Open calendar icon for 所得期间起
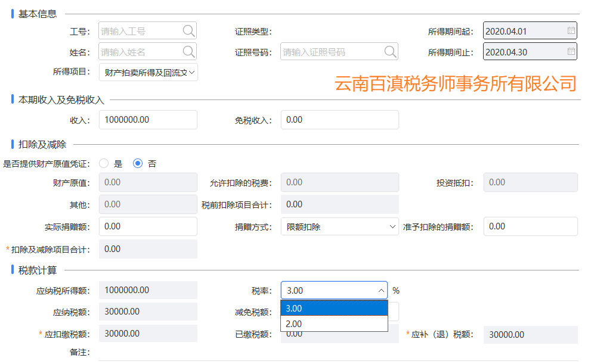 (x=571, y=30)
